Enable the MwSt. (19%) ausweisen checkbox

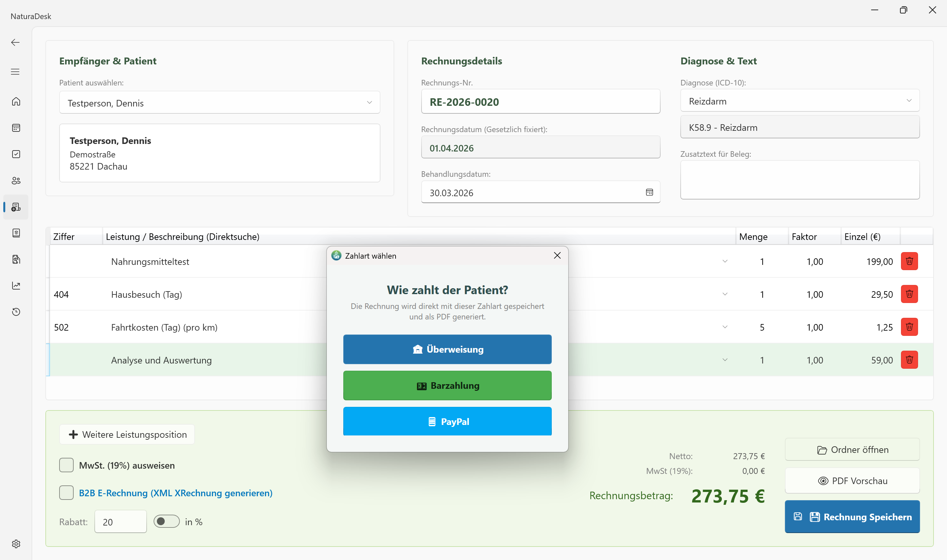[66, 465]
